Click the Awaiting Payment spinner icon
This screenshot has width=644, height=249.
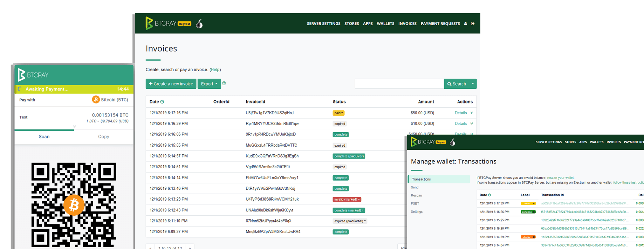[x=20, y=89]
